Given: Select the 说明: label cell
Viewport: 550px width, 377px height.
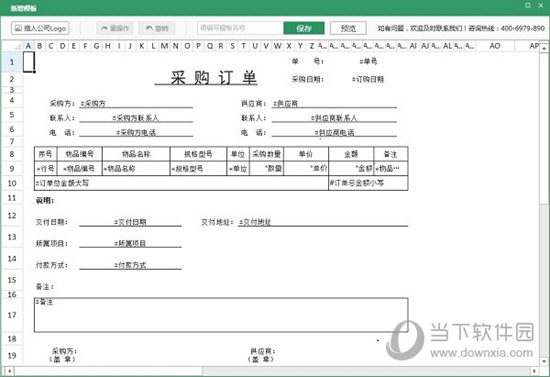Looking at the screenshot, I should coord(45,201).
